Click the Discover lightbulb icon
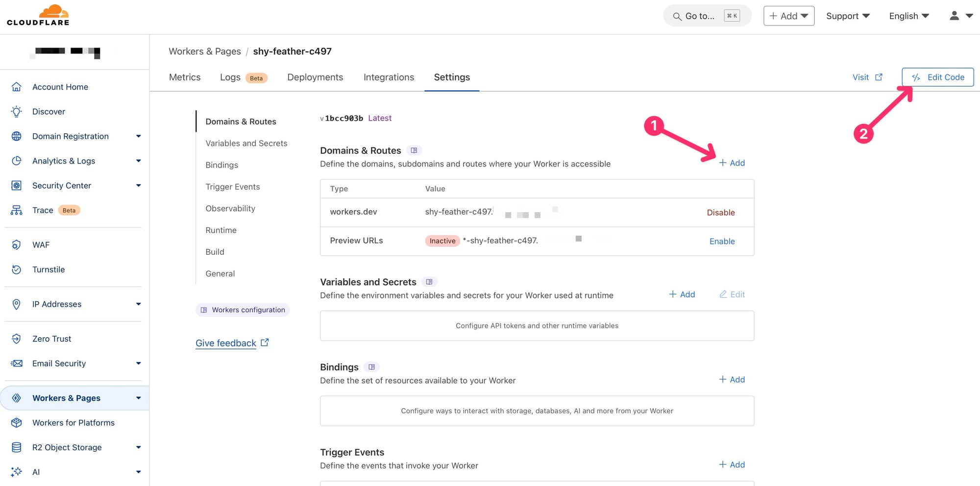Image resolution: width=980 pixels, height=486 pixels. click(17, 112)
